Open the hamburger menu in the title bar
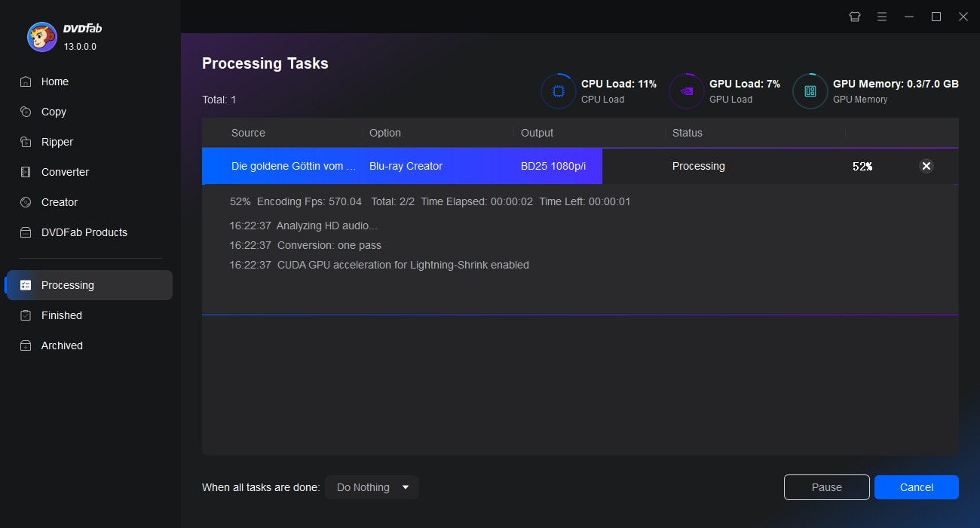Image resolution: width=980 pixels, height=528 pixels. [x=882, y=16]
